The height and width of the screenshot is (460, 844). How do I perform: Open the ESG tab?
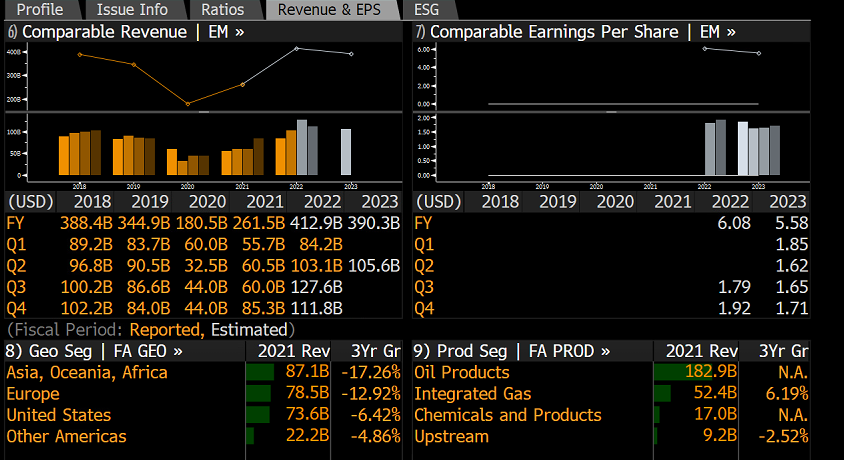point(427,10)
